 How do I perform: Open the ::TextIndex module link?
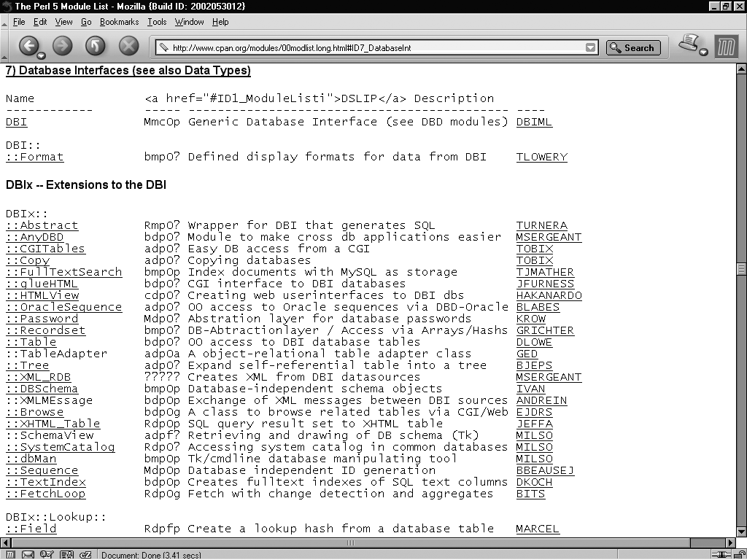pos(46,482)
